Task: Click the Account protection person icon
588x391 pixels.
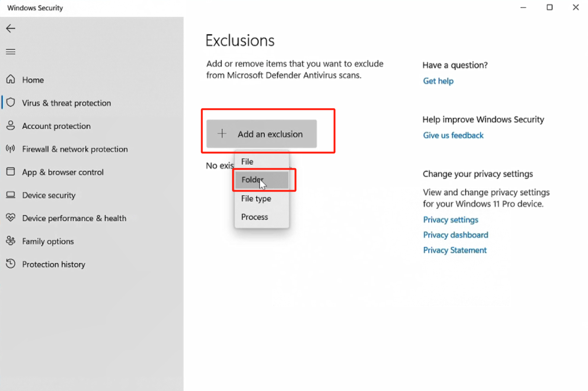Action: pos(11,126)
